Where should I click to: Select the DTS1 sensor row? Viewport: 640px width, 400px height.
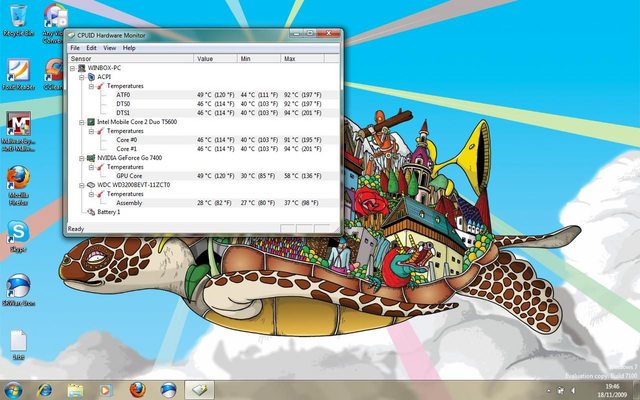click(203, 113)
